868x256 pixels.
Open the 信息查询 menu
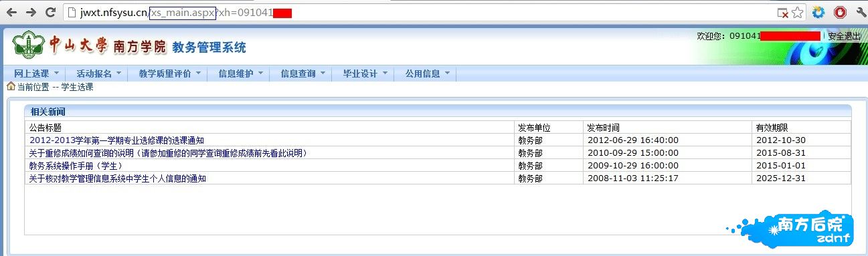click(298, 74)
